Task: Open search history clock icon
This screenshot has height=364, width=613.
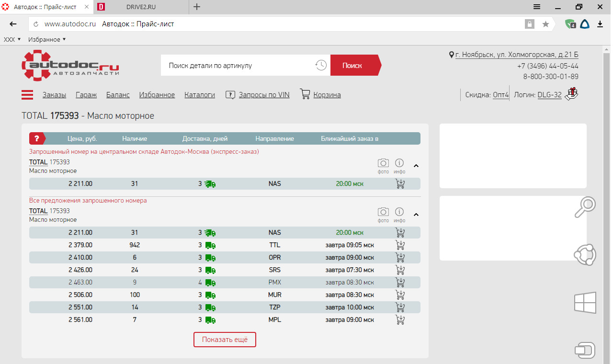Action: pos(321,65)
